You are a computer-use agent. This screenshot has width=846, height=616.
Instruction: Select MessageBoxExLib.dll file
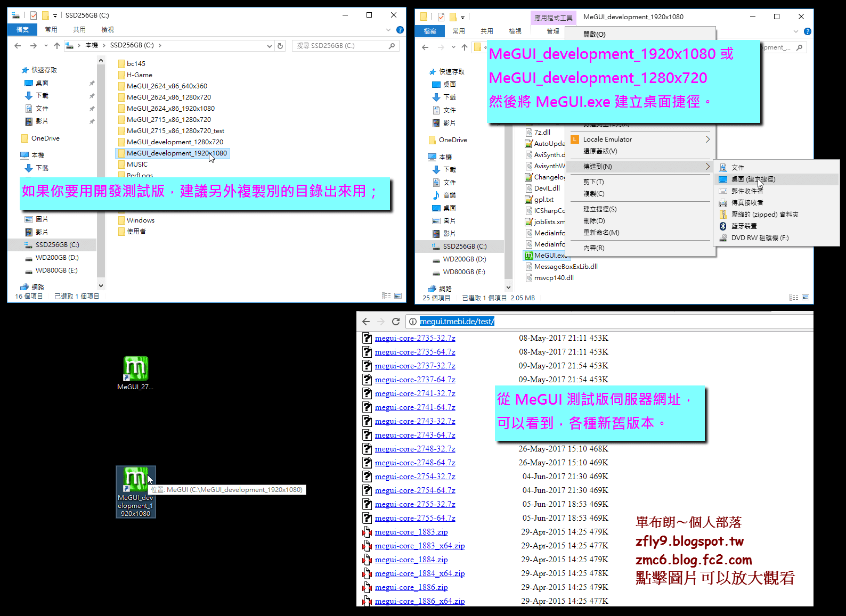point(566,267)
